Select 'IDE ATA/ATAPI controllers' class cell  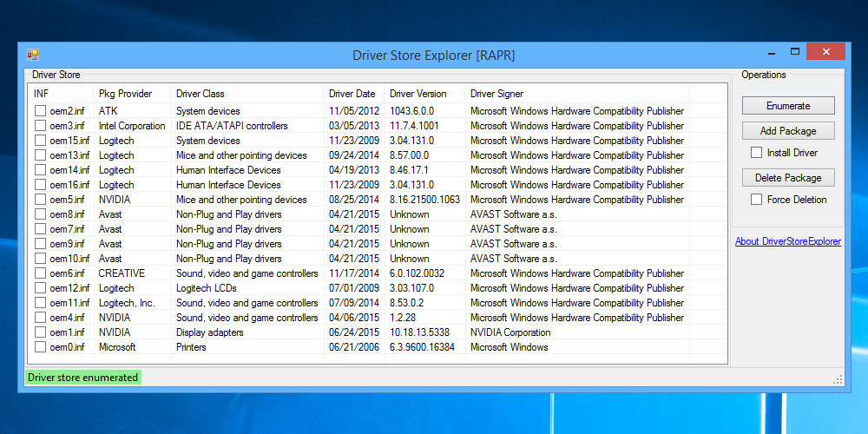tap(232, 126)
